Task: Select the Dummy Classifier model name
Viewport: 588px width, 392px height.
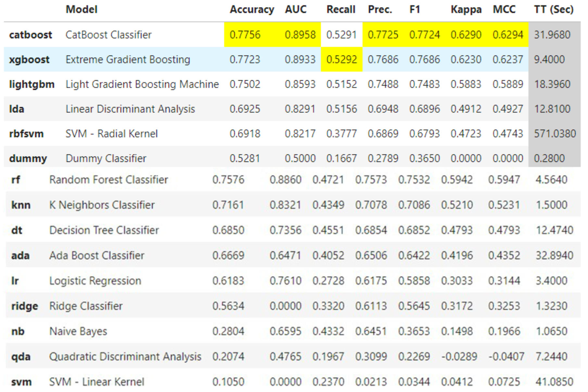Action: point(106,158)
